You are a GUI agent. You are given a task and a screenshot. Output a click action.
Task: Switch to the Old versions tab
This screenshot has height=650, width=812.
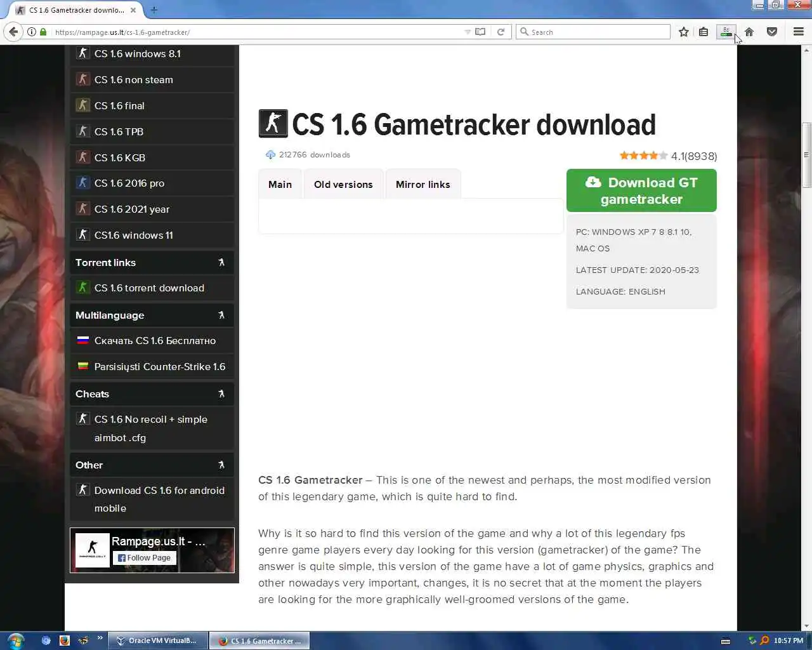(343, 185)
